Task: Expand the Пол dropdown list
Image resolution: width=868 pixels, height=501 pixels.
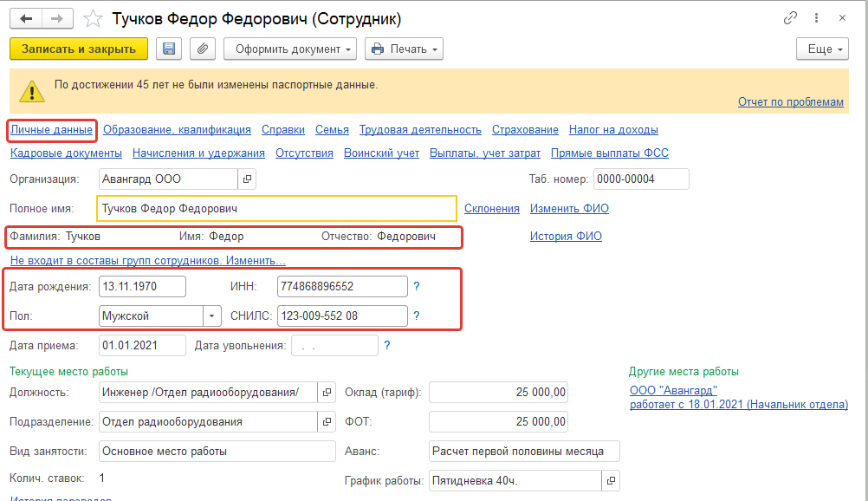Action: click(212, 316)
